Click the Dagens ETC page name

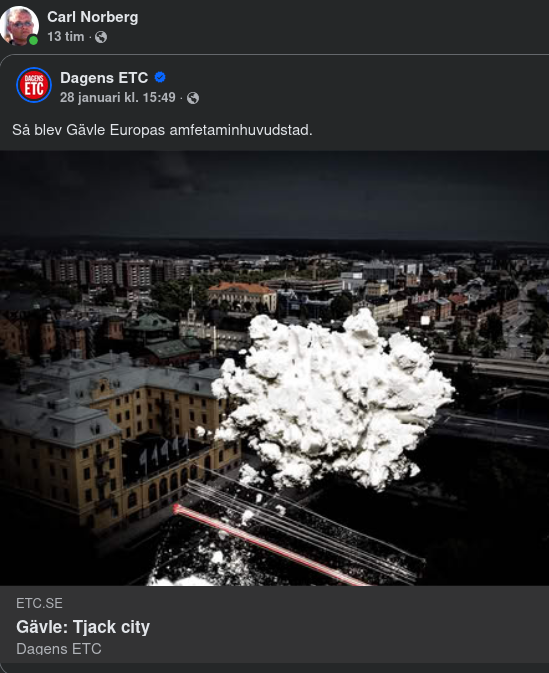[104, 78]
